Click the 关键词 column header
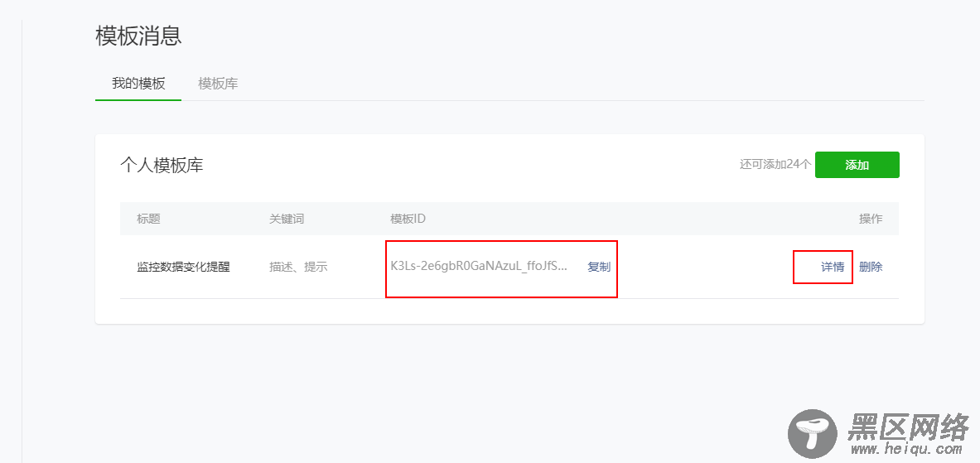The width and height of the screenshot is (980, 463). click(287, 219)
